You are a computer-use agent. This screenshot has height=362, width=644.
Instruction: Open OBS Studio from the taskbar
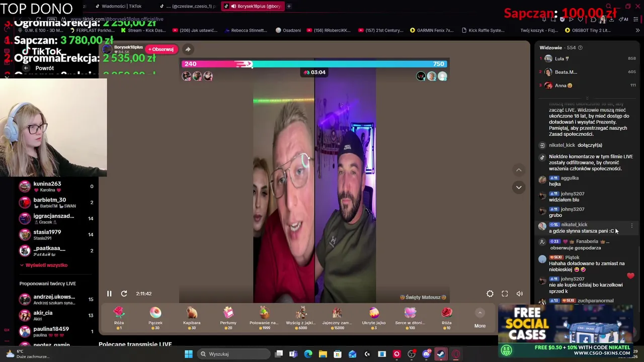[x=412, y=354]
